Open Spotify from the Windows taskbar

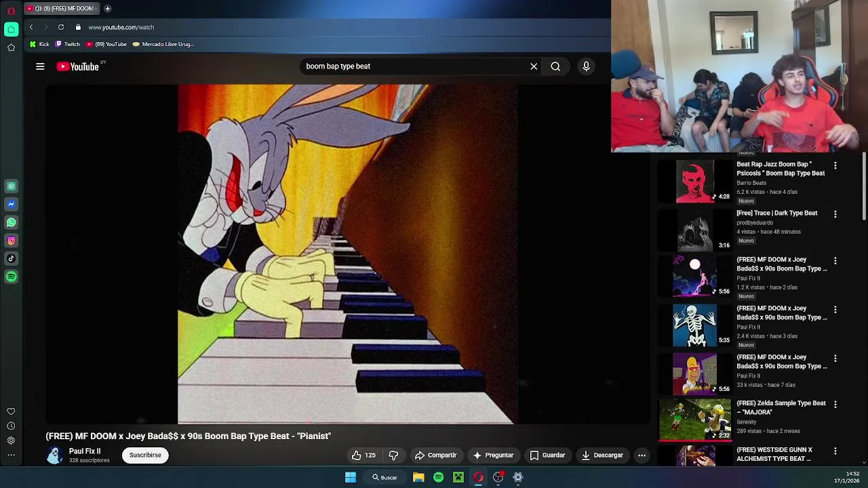pyautogui.click(x=438, y=477)
